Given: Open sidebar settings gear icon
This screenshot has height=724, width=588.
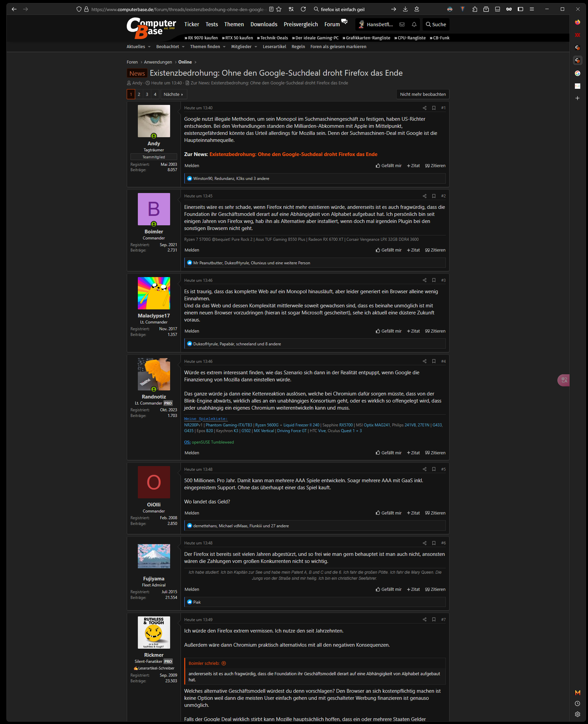Looking at the screenshot, I should pos(578,714).
